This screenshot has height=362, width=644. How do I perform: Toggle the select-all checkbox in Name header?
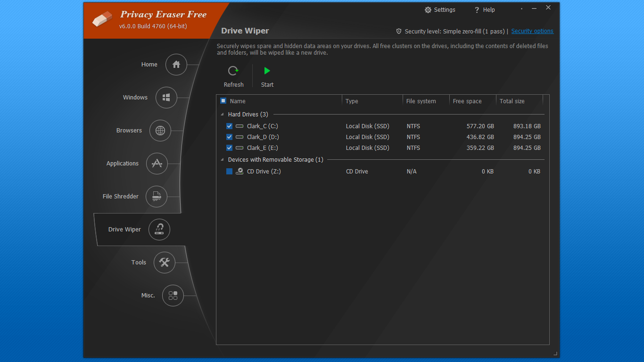(x=223, y=100)
